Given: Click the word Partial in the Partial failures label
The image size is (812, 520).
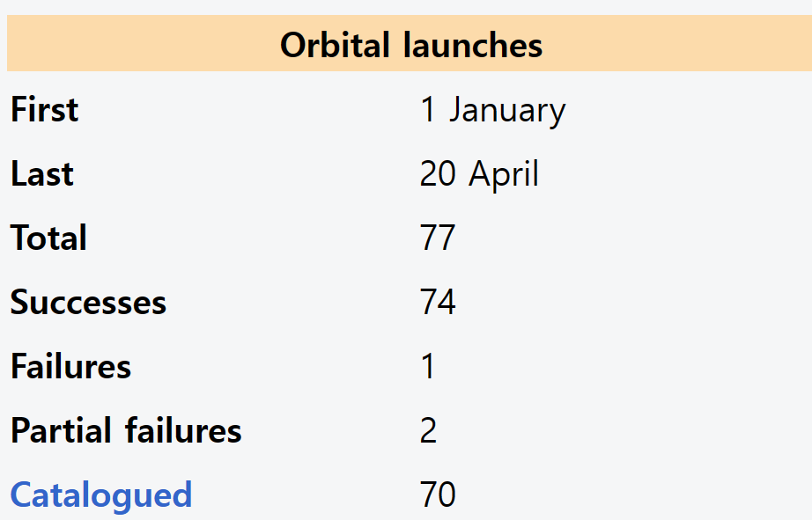Looking at the screenshot, I should [61, 430].
